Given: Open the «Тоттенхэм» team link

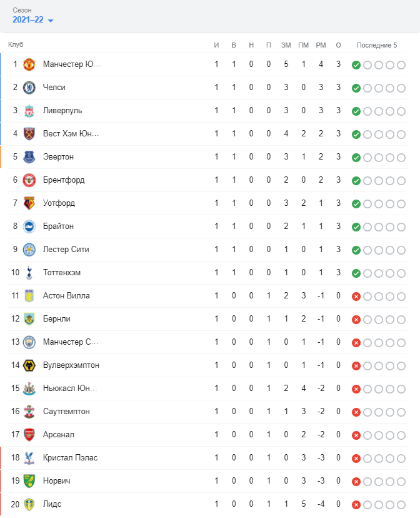Looking at the screenshot, I should coord(62,273).
